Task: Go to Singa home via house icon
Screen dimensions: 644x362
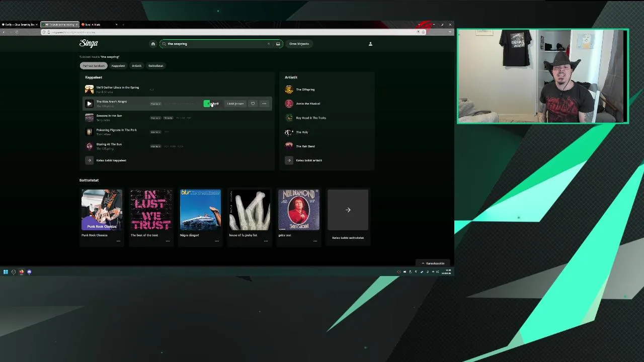Action: point(153,44)
